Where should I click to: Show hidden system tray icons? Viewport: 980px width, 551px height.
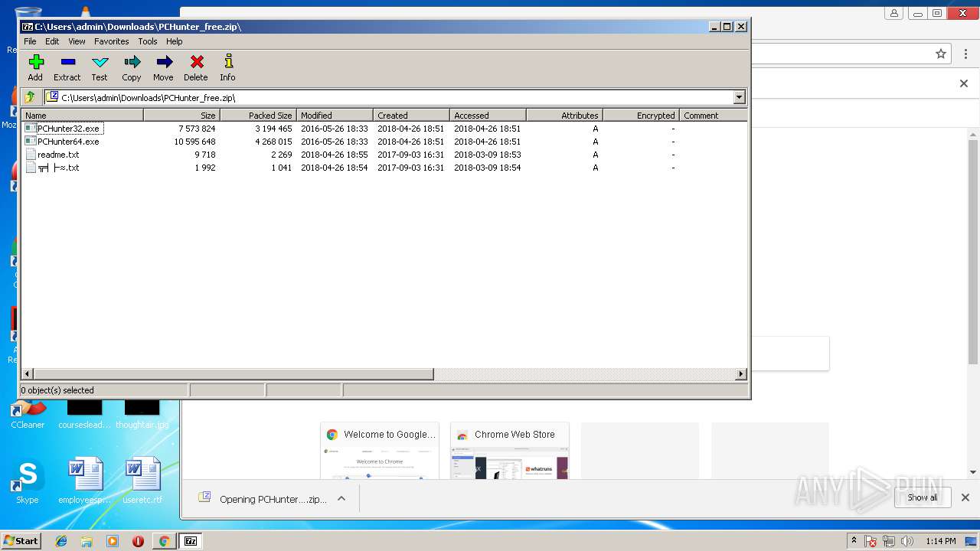tap(854, 541)
